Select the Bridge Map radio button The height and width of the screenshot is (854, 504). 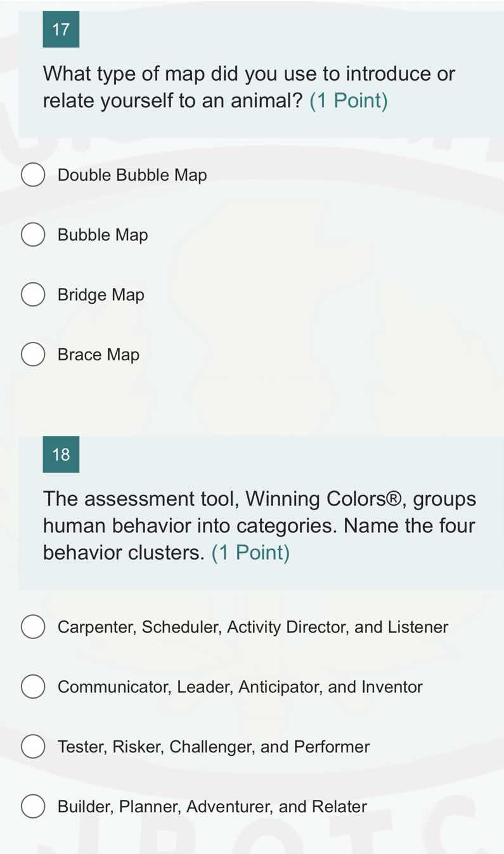[x=33, y=294]
